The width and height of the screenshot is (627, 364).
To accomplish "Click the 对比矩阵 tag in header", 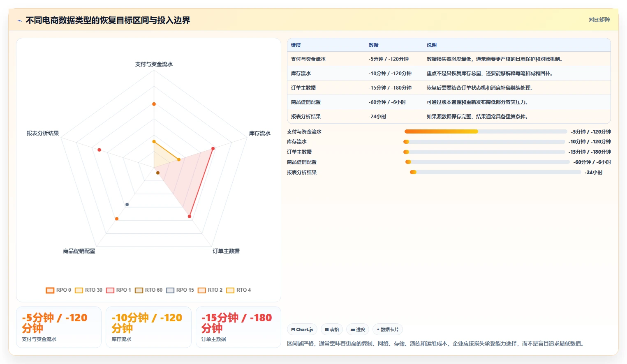I will click(599, 20).
